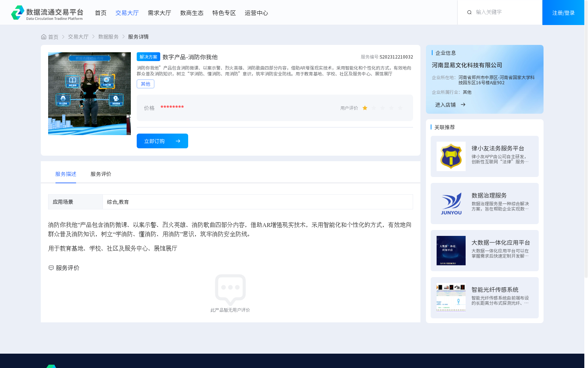The width and height of the screenshot is (588, 368).
Task: Open the 交易大厅 navigation menu
Action: (127, 13)
